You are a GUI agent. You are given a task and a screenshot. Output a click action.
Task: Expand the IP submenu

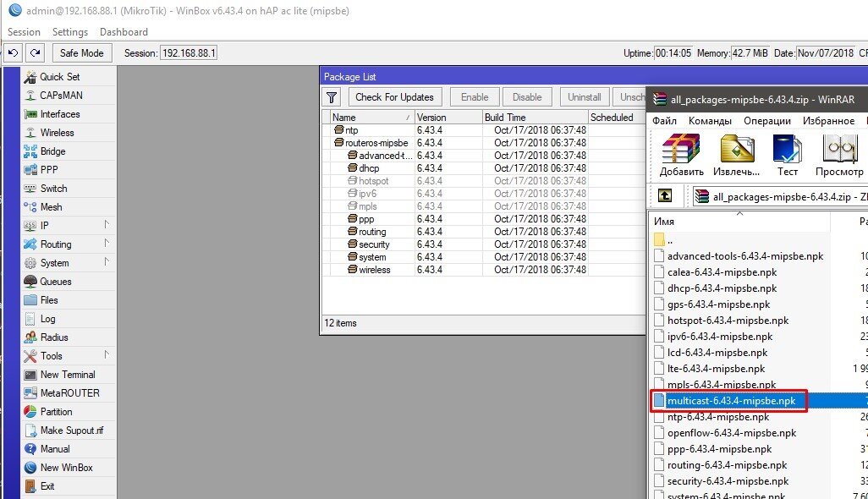coord(69,226)
